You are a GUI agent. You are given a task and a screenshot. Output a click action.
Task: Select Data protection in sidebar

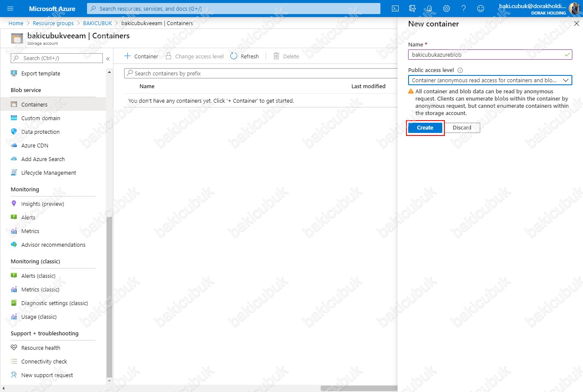pyautogui.click(x=40, y=132)
